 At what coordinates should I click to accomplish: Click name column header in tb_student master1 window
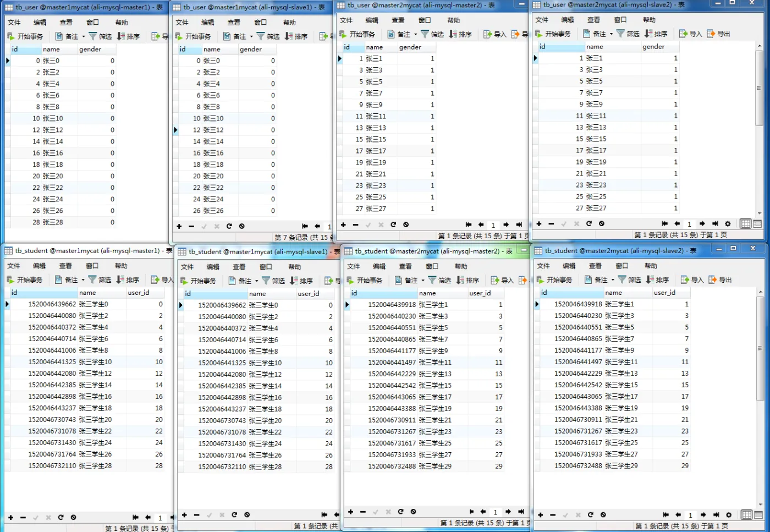(102, 293)
